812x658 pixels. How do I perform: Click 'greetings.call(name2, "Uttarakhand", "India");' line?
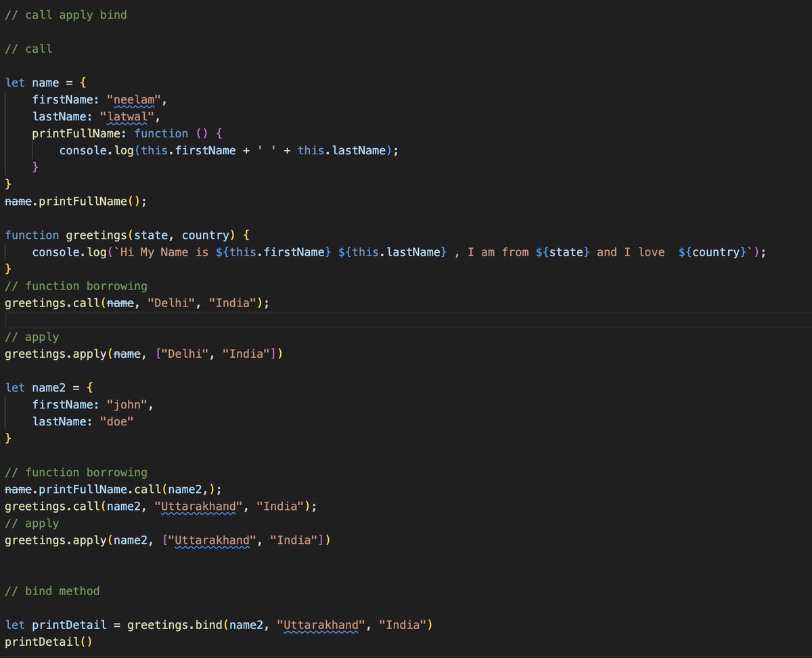point(160,506)
